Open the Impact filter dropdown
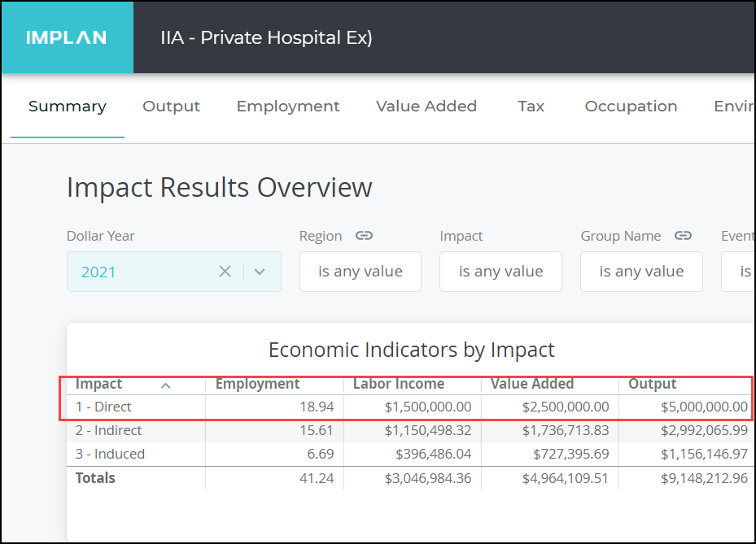This screenshot has width=756, height=544. click(500, 272)
